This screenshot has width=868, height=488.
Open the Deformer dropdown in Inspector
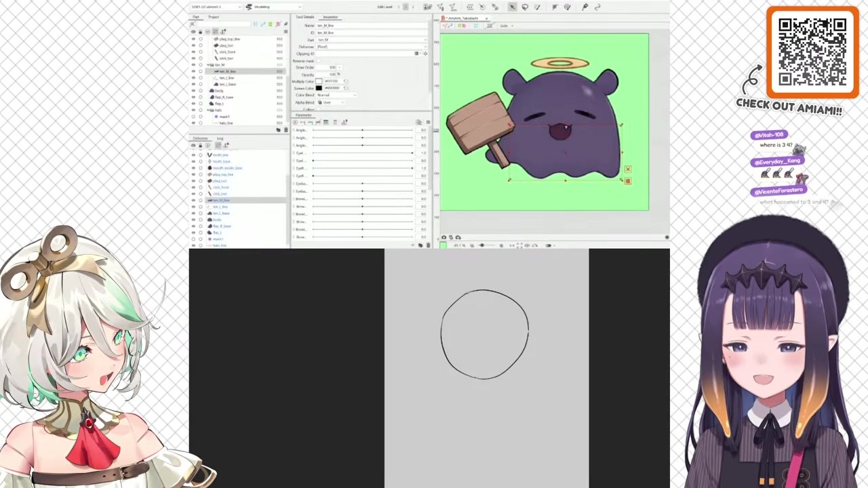point(374,47)
